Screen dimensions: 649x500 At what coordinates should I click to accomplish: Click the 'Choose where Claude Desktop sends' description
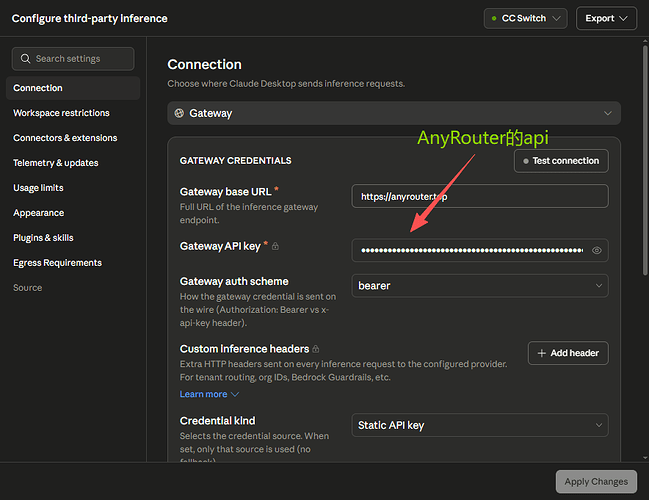(x=286, y=84)
